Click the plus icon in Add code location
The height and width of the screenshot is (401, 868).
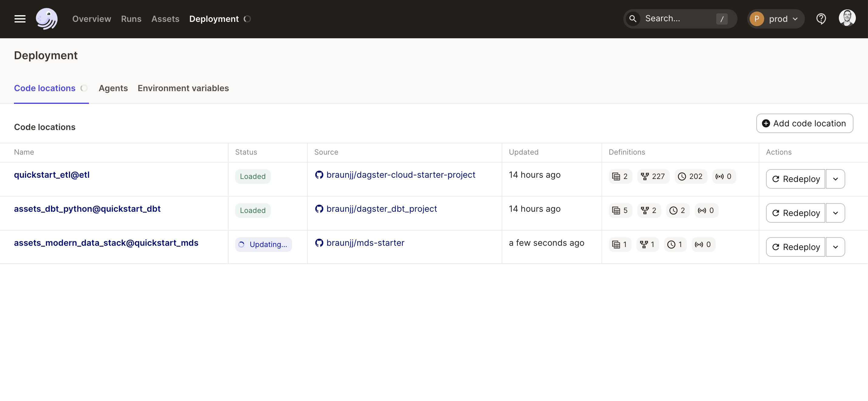tap(765, 123)
